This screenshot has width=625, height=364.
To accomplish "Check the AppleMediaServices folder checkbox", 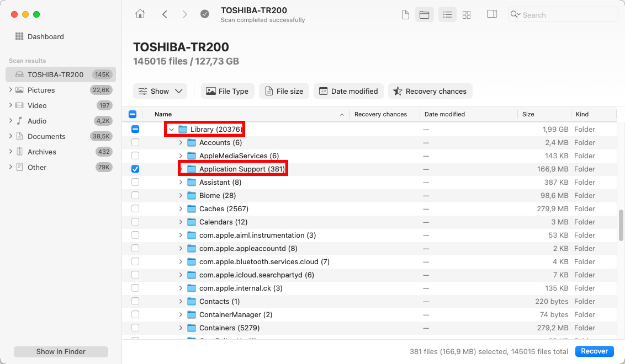I will tap(135, 156).
